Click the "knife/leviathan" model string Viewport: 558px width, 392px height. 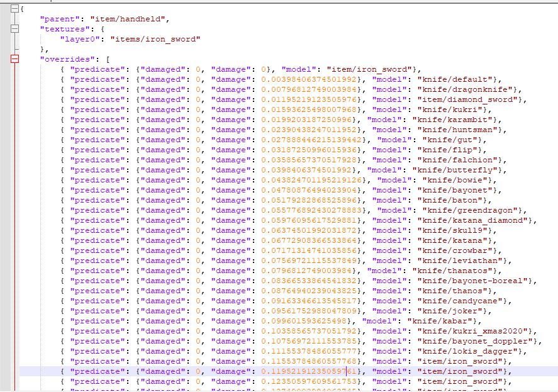460,260
